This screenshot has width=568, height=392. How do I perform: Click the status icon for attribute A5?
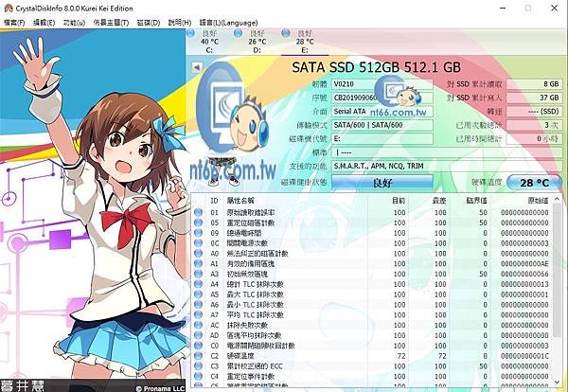pyautogui.click(x=198, y=294)
